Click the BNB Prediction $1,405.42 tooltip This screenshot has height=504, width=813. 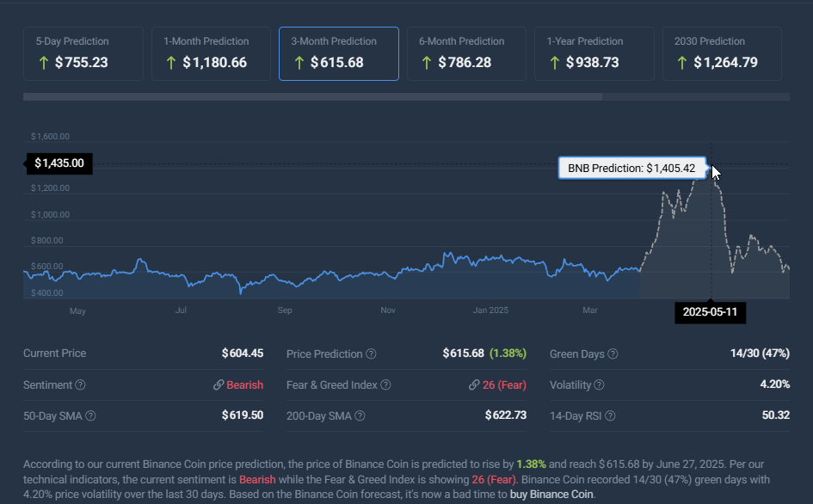tap(631, 168)
